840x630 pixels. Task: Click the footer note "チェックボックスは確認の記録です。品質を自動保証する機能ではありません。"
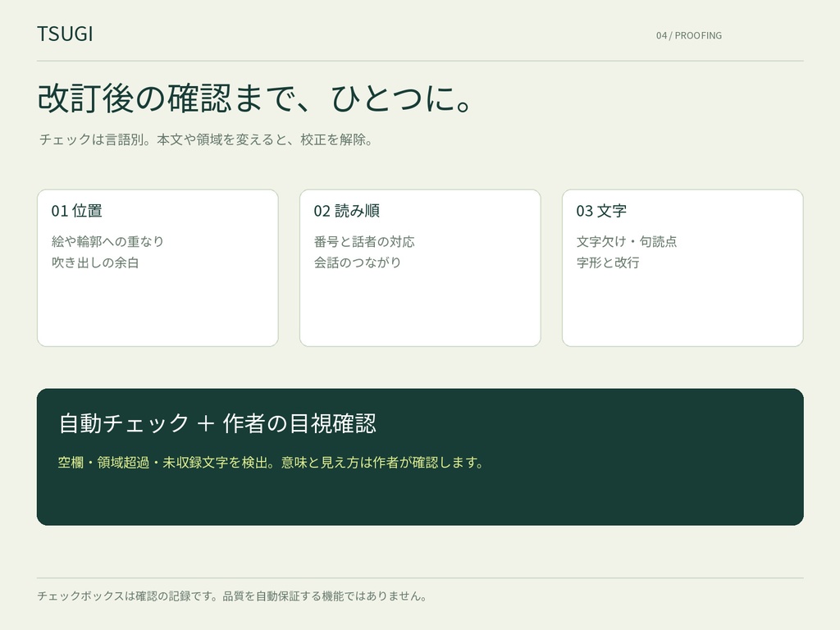pos(232,596)
